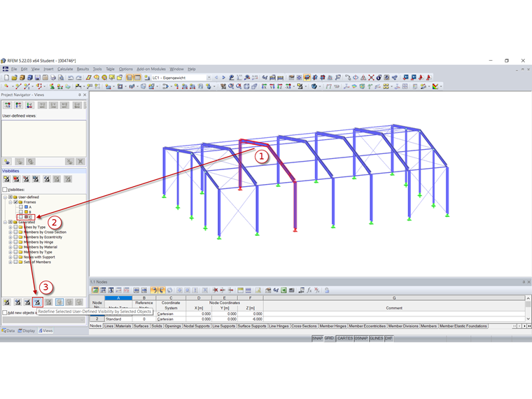Expand Members by Eccentricity node

[10, 237]
